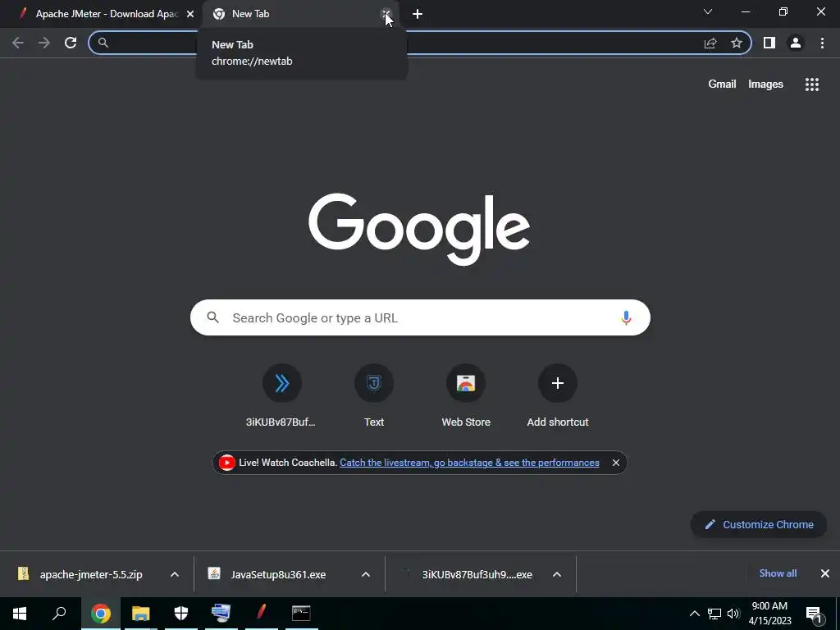Reload the current page

pos(71,43)
